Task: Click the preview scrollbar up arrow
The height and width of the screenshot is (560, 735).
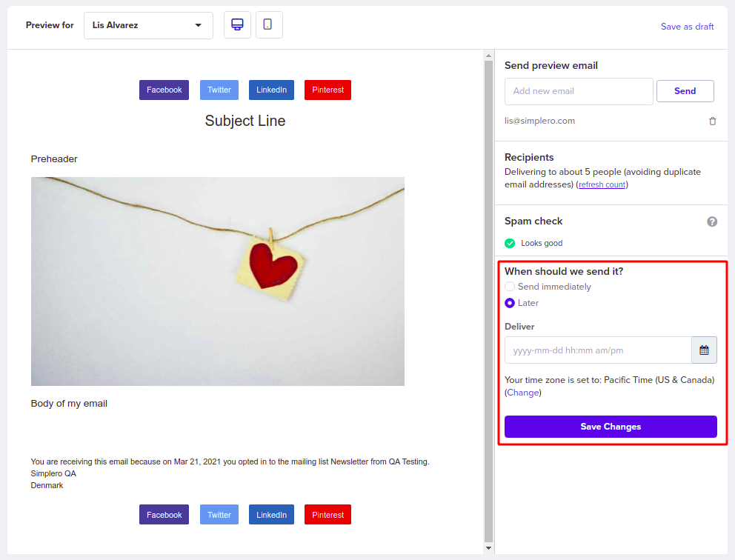Action: tap(488, 56)
